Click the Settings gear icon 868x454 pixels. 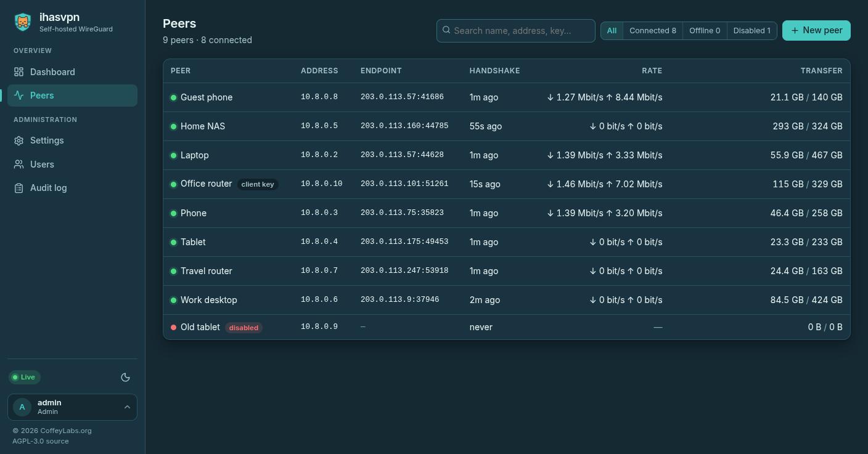[19, 140]
